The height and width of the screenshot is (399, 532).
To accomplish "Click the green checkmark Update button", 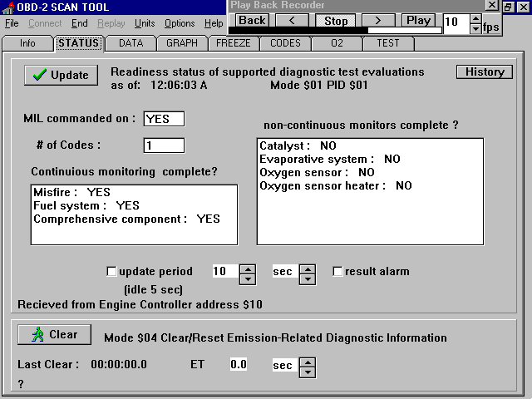I will point(61,75).
